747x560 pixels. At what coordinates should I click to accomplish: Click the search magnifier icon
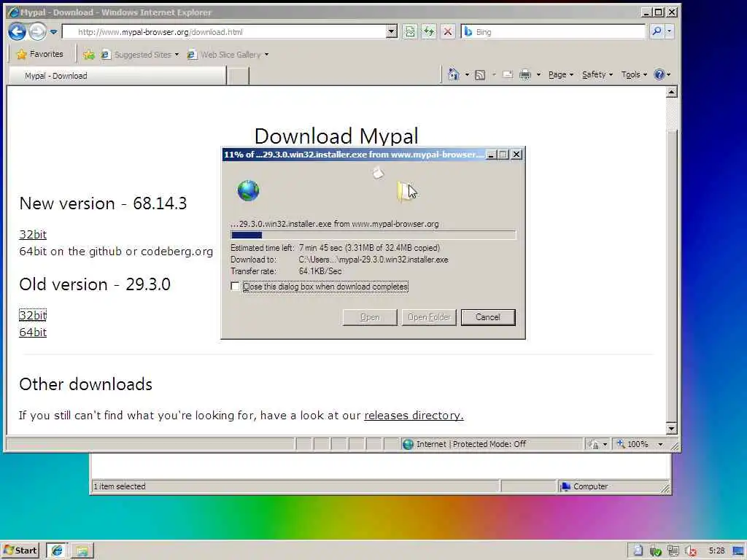tap(657, 31)
